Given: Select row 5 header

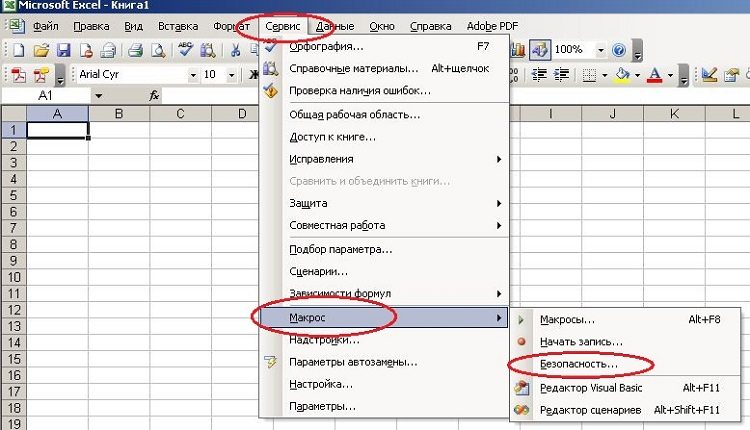Looking at the screenshot, I should click(13, 195).
